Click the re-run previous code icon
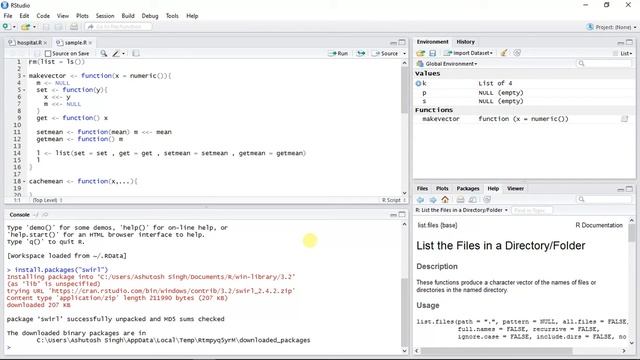 click(361, 53)
